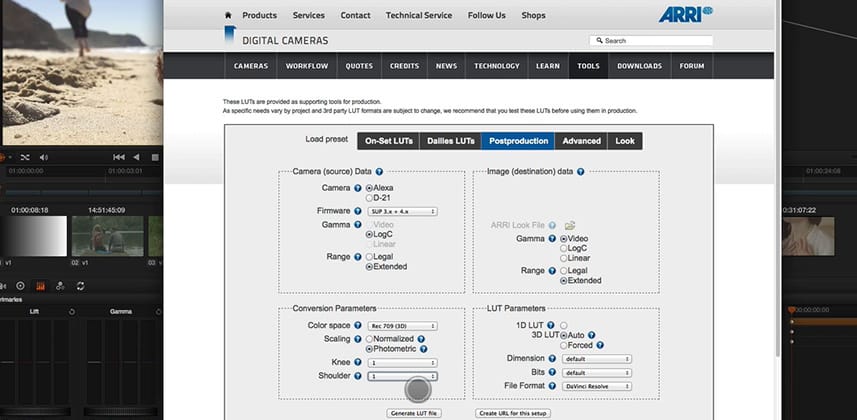This screenshot has width=857, height=420.
Task: Select gradient clip 01 thumbnail in Resolve
Action: coord(33,236)
